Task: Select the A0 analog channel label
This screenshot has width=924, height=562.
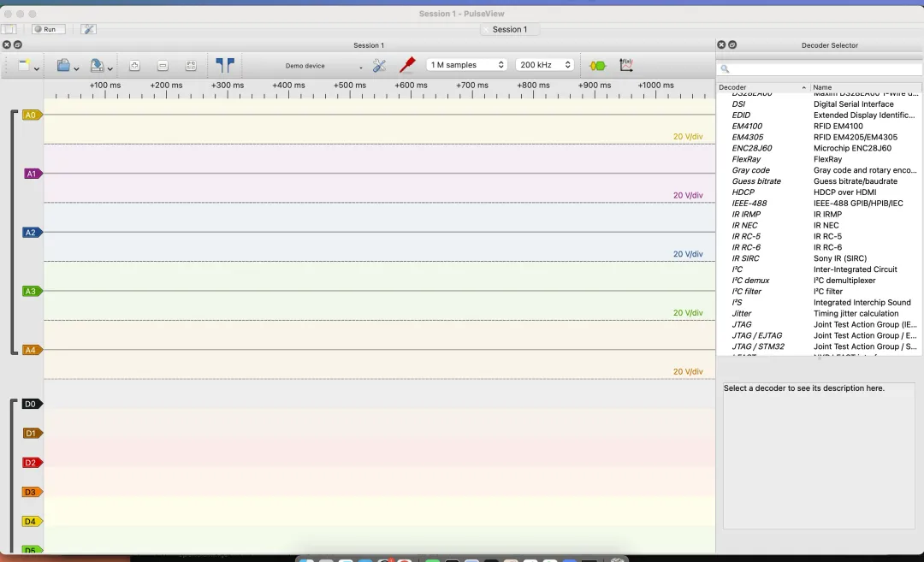Action: point(32,115)
